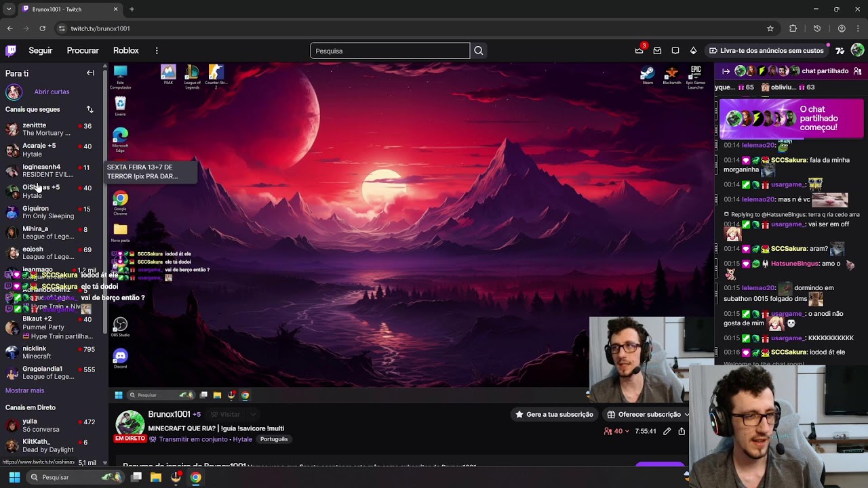This screenshot has width=868, height=488.
Task: Click the browser address bar
Action: coord(407,28)
